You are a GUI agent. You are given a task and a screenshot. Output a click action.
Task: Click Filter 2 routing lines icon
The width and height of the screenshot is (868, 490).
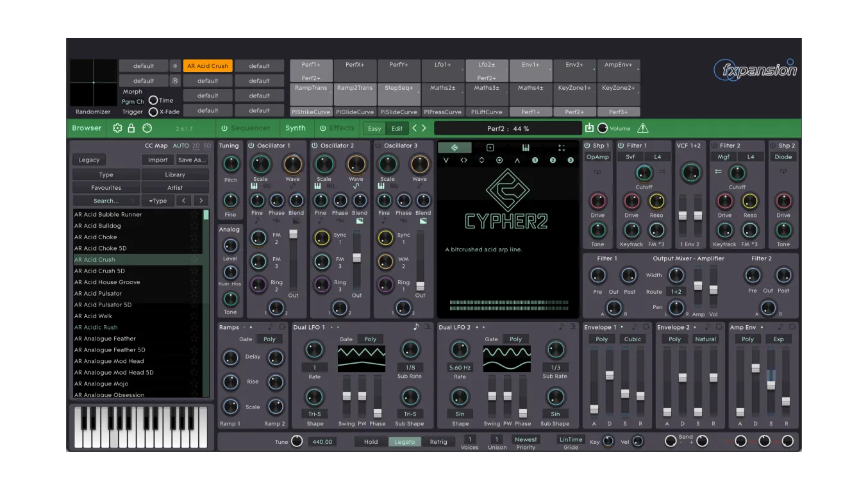(x=719, y=172)
